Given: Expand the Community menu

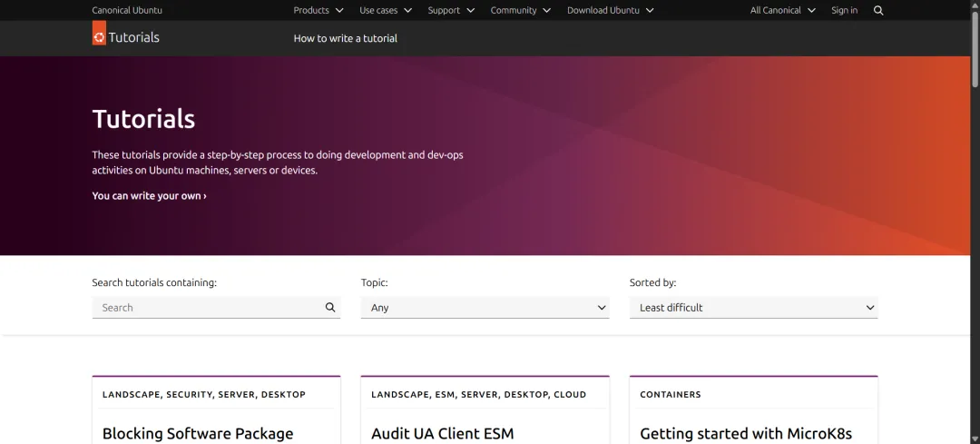Looking at the screenshot, I should tap(521, 10).
